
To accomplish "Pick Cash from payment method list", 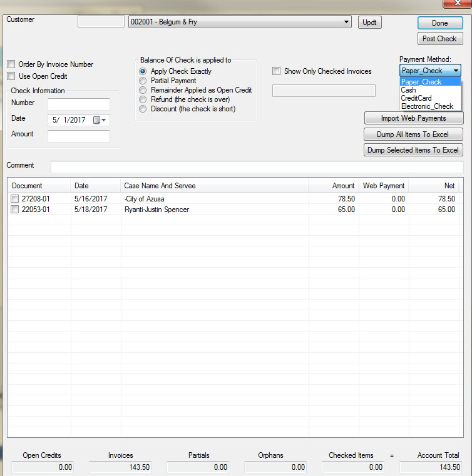I will click(431, 90).
